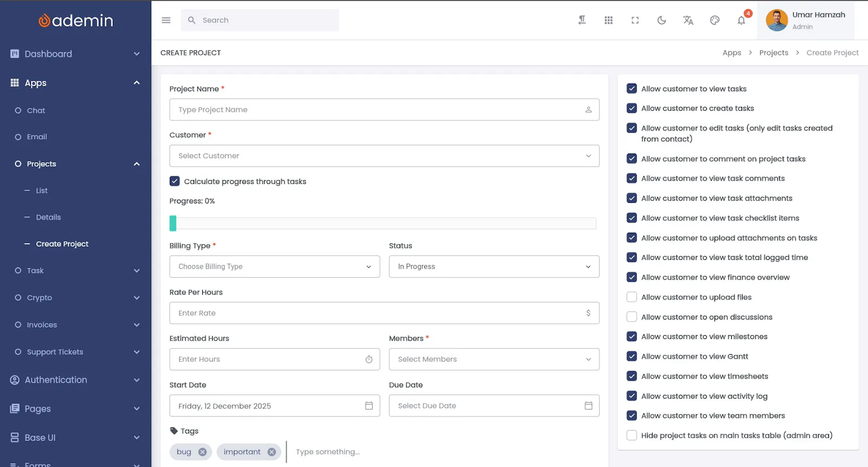The image size is (868, 467).
Task: Open the apps grid icon in header
Action: tap(608, 20)
